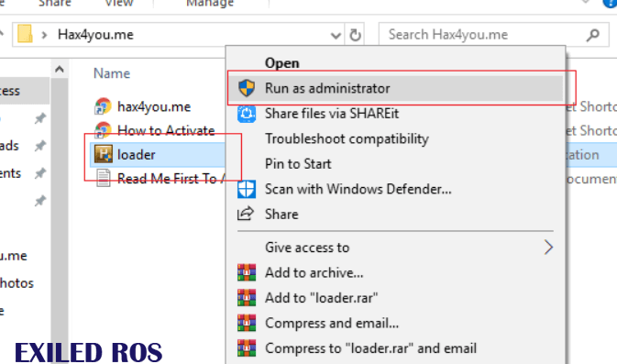617x364 pixels.
Task: Click the Share menu entry
Action: (x=281, y=215)
